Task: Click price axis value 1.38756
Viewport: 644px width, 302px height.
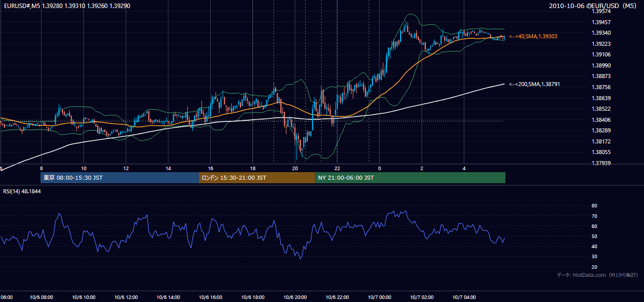Action: click(601, 87)
